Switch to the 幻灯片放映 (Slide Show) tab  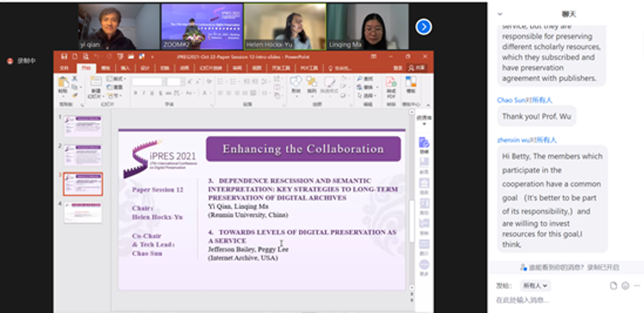coord(211,68)
